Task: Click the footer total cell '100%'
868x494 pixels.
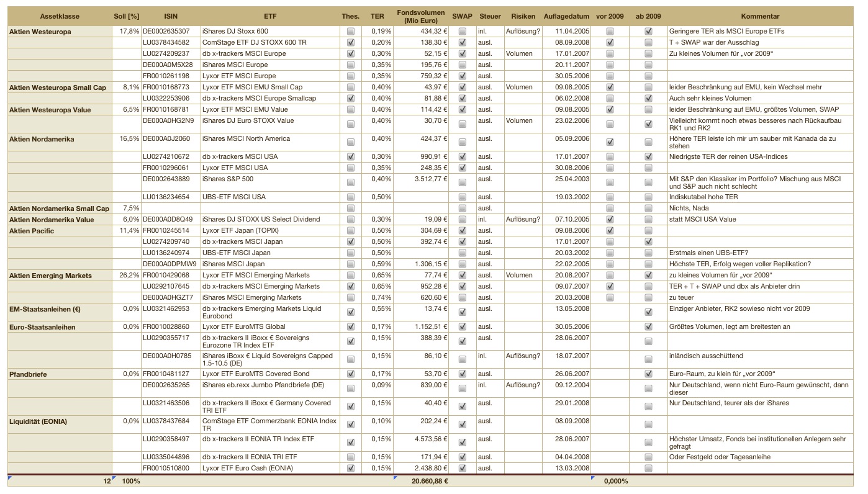Action: click(x=126, y=481)
